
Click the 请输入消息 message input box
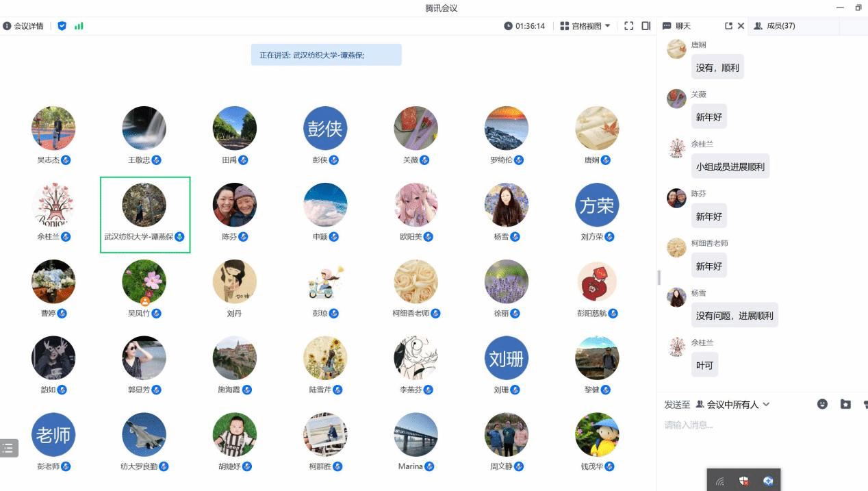point(753,425)
